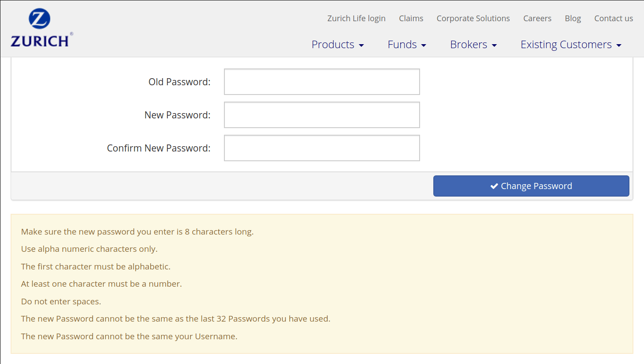
Task: Select the Confirm New Password field
Action: (322, 148)
